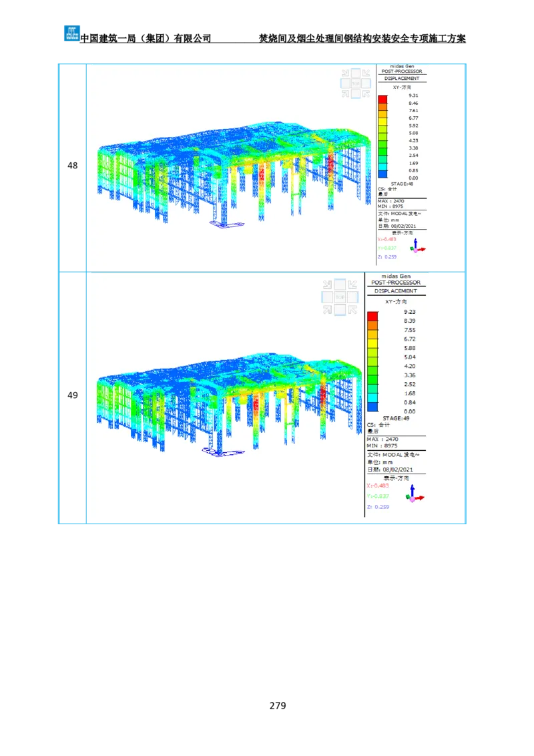Click top-left diagonal view arrow in upper plot
This screenshot has height=756, width=534.
click(345, 73)
